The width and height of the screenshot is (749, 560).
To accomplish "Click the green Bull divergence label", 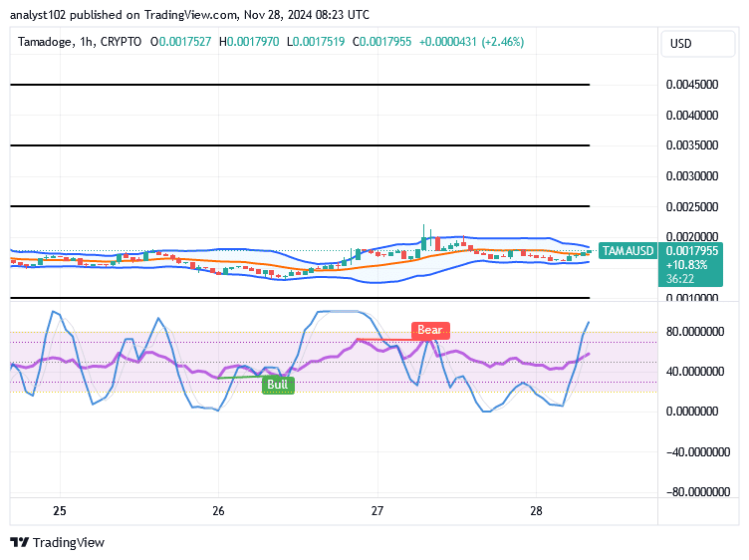I will (278, 385).
